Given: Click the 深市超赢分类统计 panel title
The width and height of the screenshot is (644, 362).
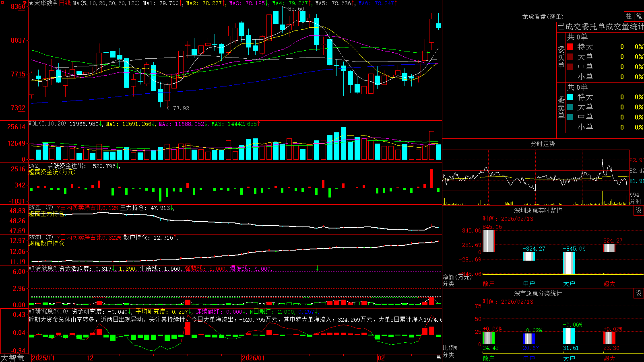Looking at the screenshot, I should [538, 293].
